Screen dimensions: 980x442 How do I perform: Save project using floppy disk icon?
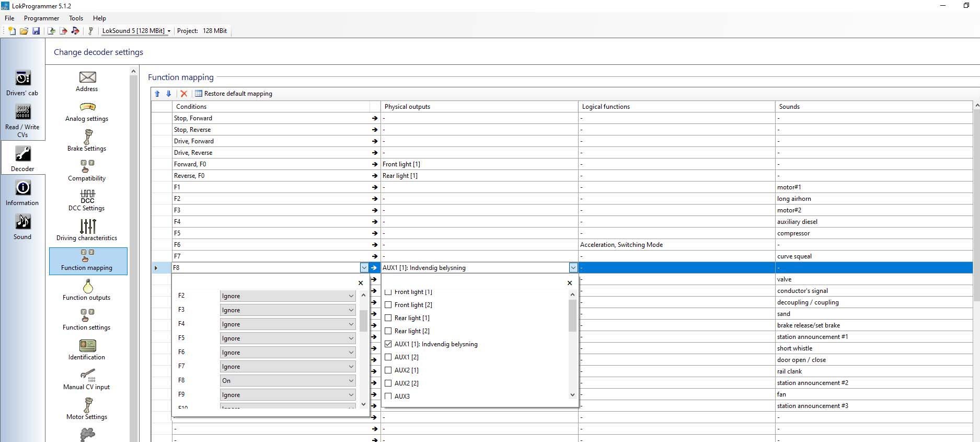click(x=36, y=31)
